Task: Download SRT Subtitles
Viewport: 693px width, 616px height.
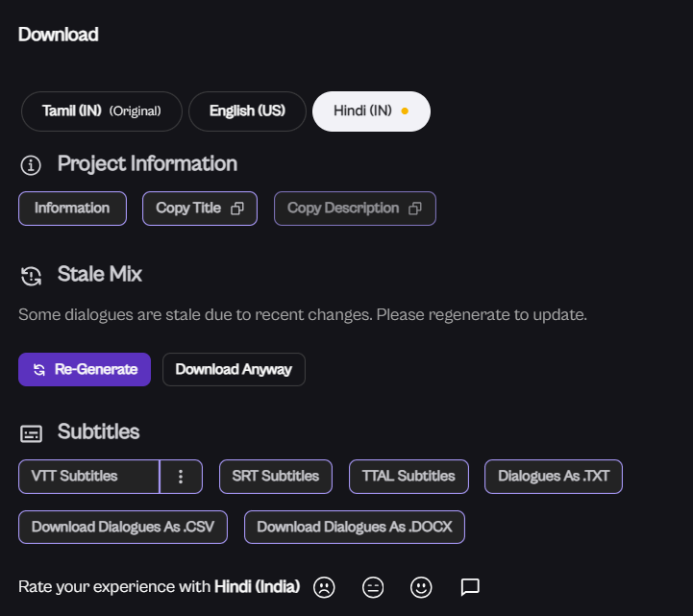Action: (275, 477)
